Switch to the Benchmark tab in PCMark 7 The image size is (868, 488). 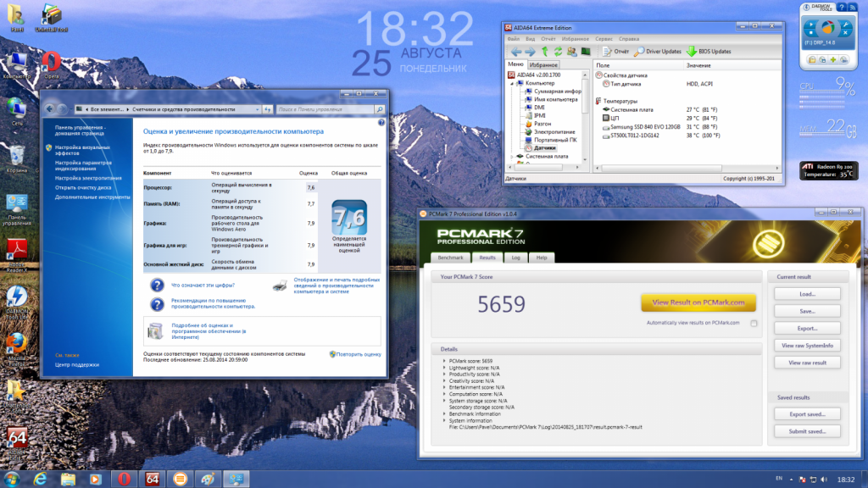tap(450, 258)
